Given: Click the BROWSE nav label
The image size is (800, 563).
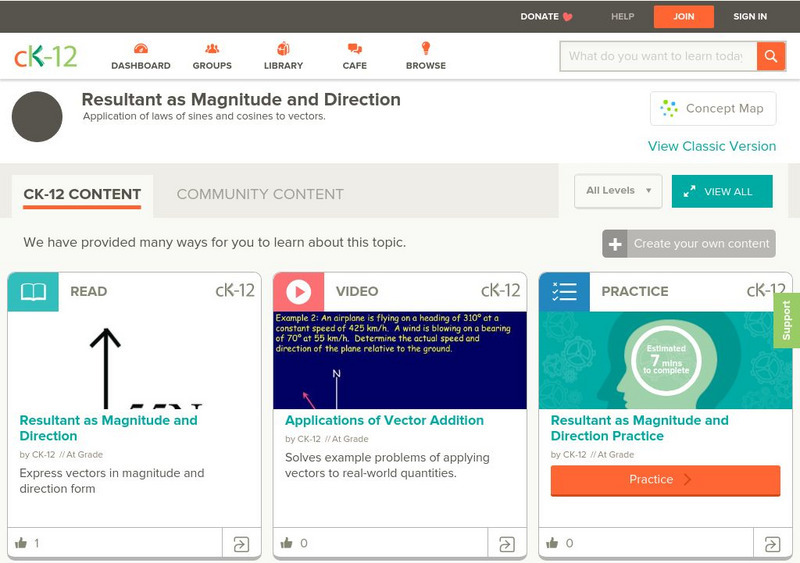Looking at the screenshot, I should click(426, 66).
